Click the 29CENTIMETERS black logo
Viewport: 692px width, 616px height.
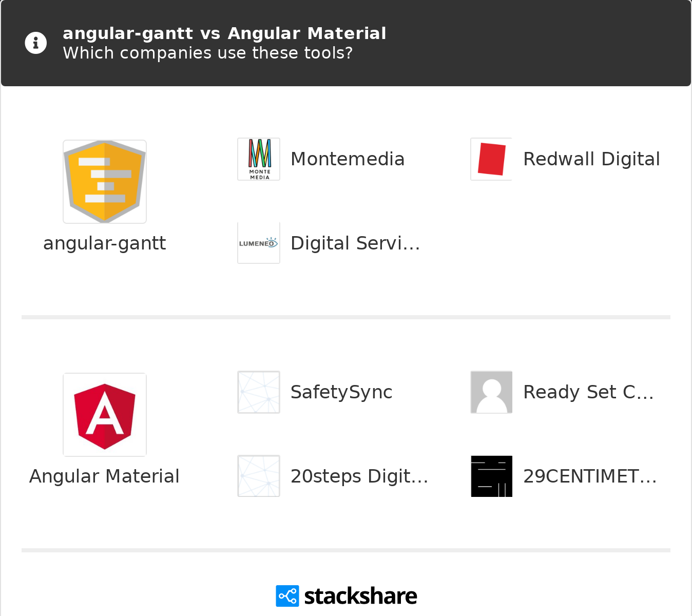491,476
